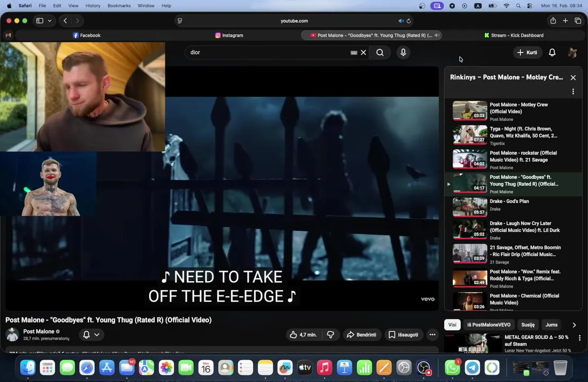Click the video title text
This screenshot has width=588, height=382.
coord(108,320)
